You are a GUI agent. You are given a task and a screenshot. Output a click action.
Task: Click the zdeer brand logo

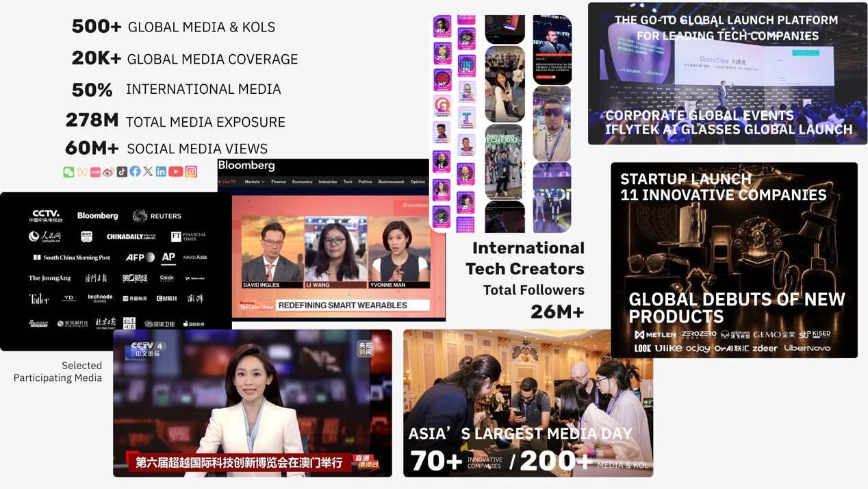click(x=765, y=348)
